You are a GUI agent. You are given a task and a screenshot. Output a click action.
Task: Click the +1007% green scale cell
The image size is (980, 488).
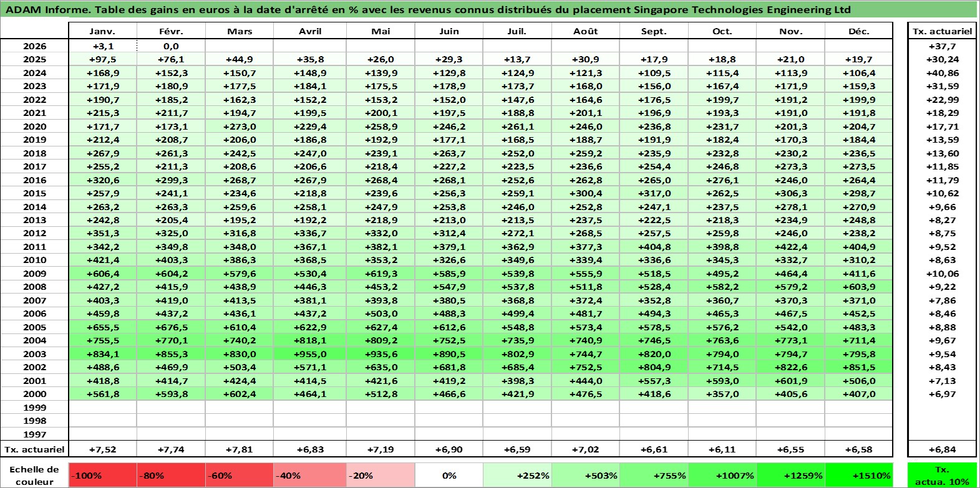[x=722, y=476]
